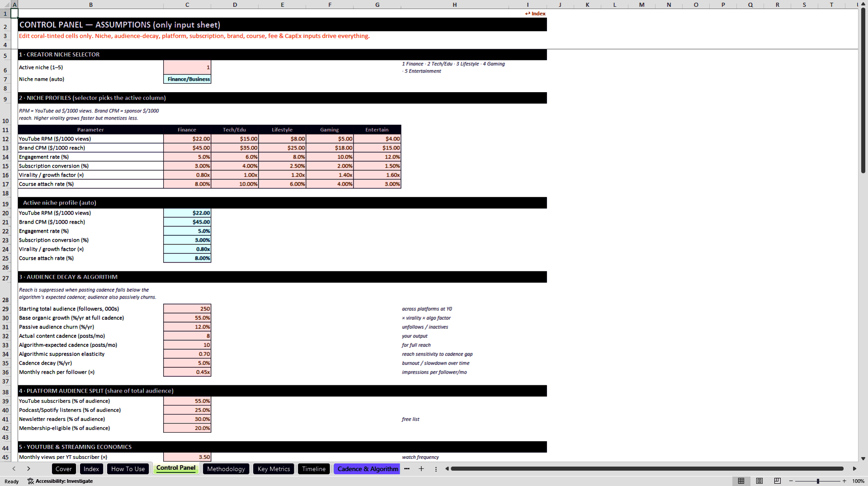The image size is (868, 486).
Task: Switch to Normal view icon
Action: pos(741,481)
